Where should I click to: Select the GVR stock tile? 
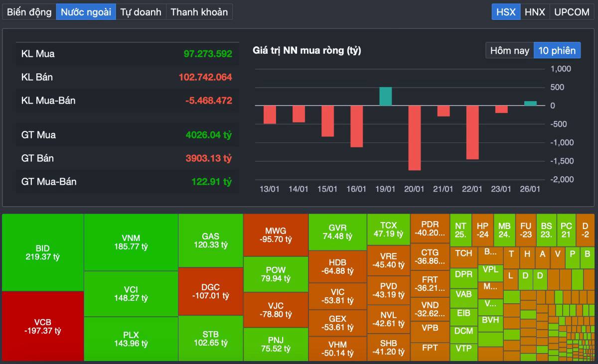point(337,232)
